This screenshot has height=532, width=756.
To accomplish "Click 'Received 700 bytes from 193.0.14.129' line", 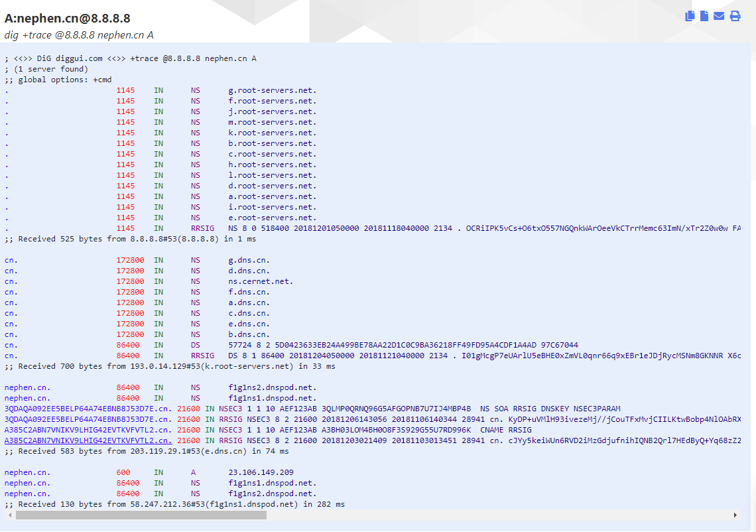I will click(170, 366).
